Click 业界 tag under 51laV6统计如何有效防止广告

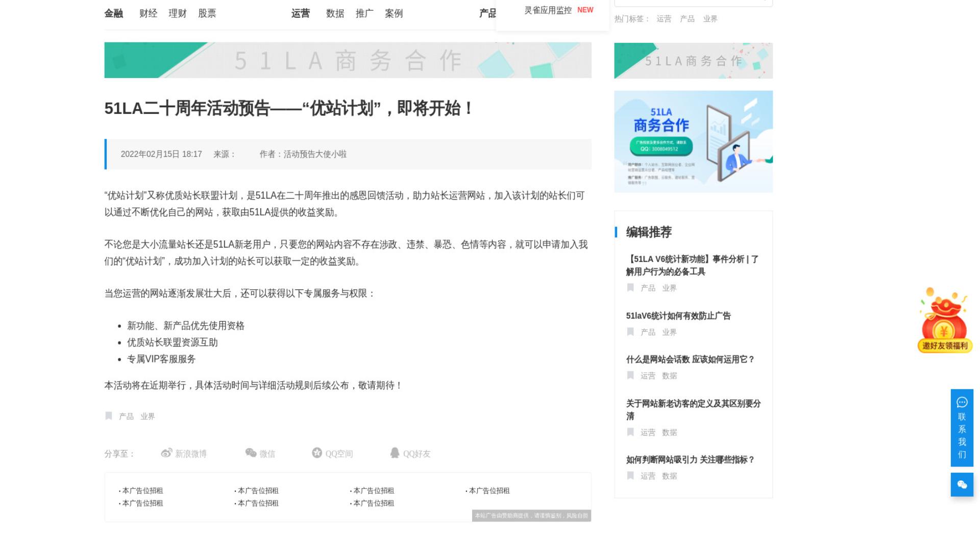pos(669,332)
